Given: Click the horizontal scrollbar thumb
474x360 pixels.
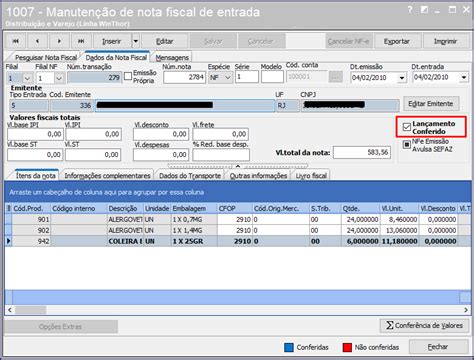Looking at the screenshot, I should pos(30,310).
